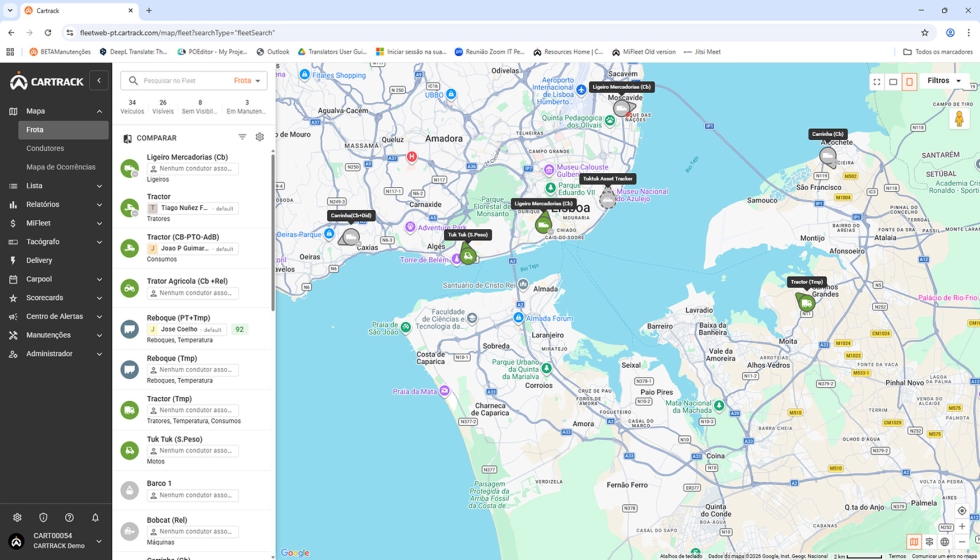Open the settings gear in sidebar footer
This screenshot has width=980, height=560.
point(18,518)
